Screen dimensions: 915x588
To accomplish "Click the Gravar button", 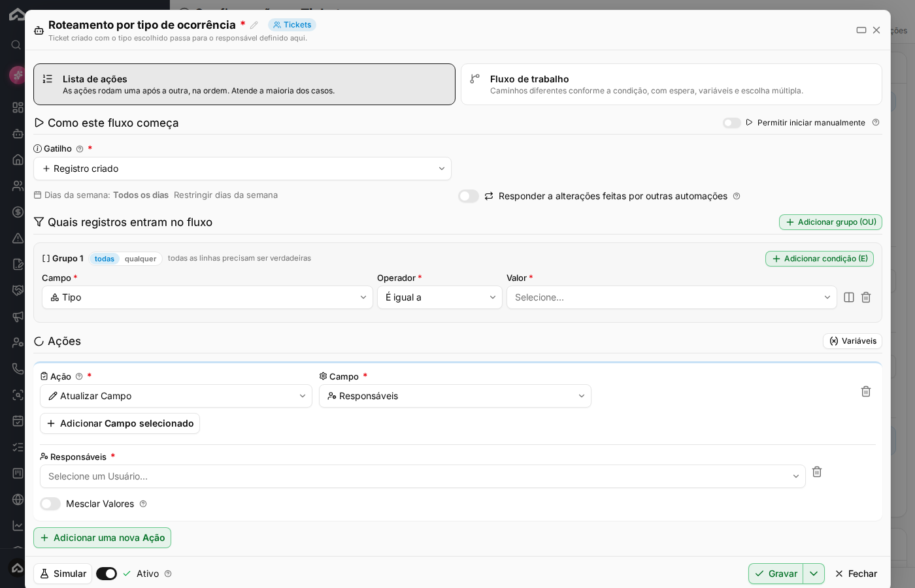I will click(x=776, y=574).
